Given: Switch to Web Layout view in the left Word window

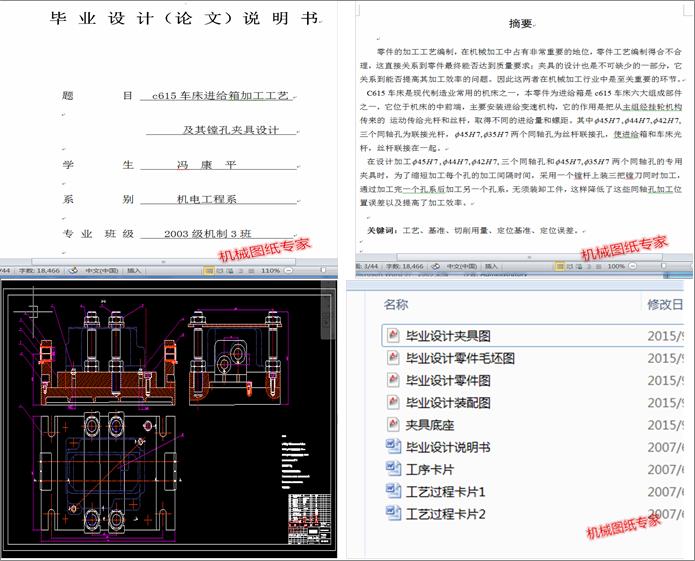Looking at the screenshot, I should [230, 270].
